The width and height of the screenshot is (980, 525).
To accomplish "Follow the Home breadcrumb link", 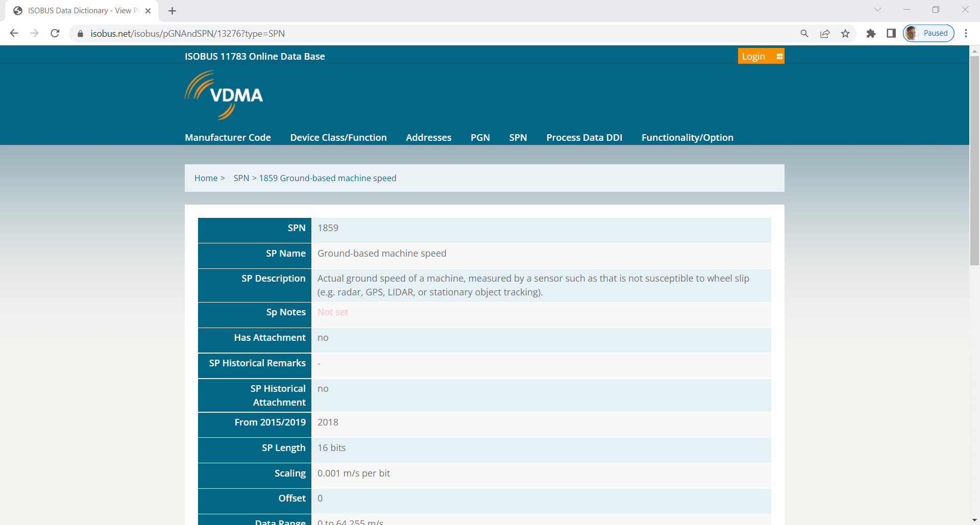I will [206, 178].
